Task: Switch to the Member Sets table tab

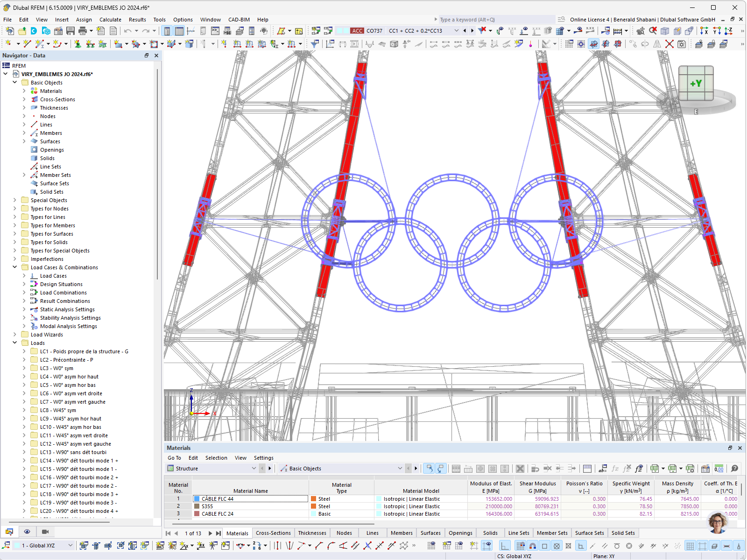Action: 552,533
